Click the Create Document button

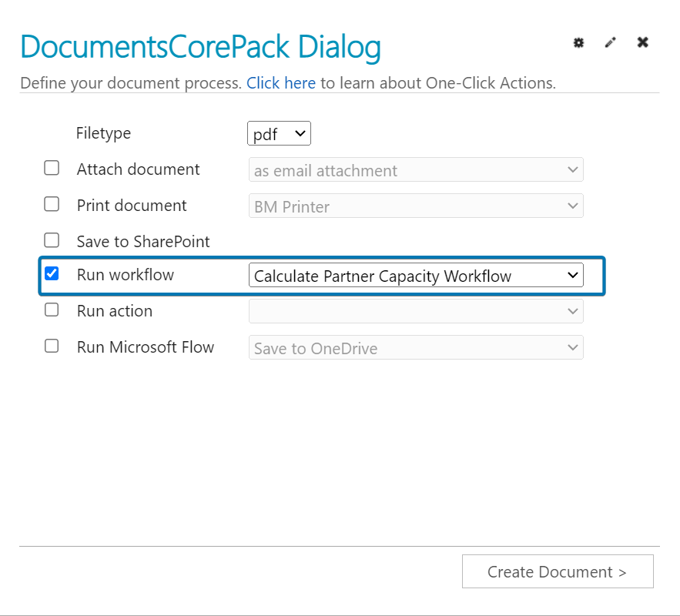[x=558, y=571]
